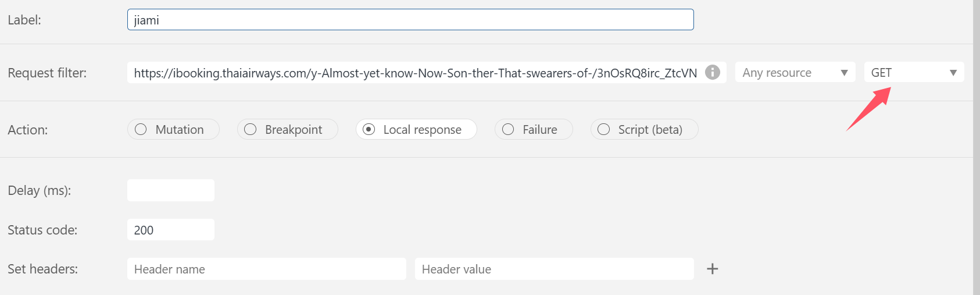Click the Delay (ms) input box

pos(170,190)
